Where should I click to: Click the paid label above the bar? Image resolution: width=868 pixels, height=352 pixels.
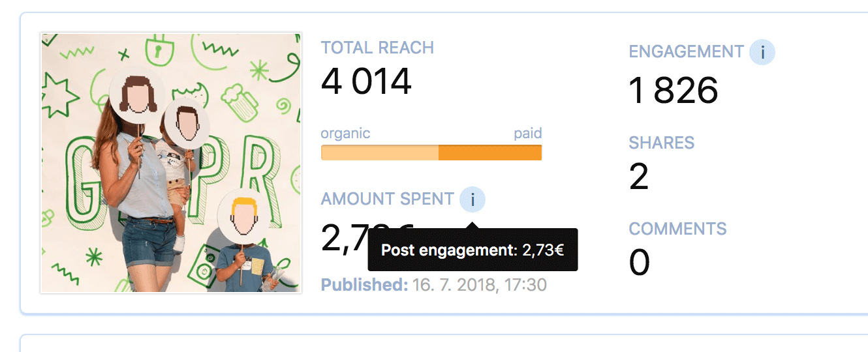point(527,134)
